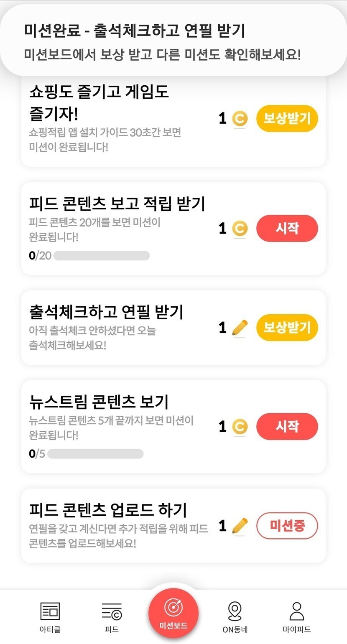
Task: Tap the 0/5 뉴스트림 progress bar
Action: (95, 454)
